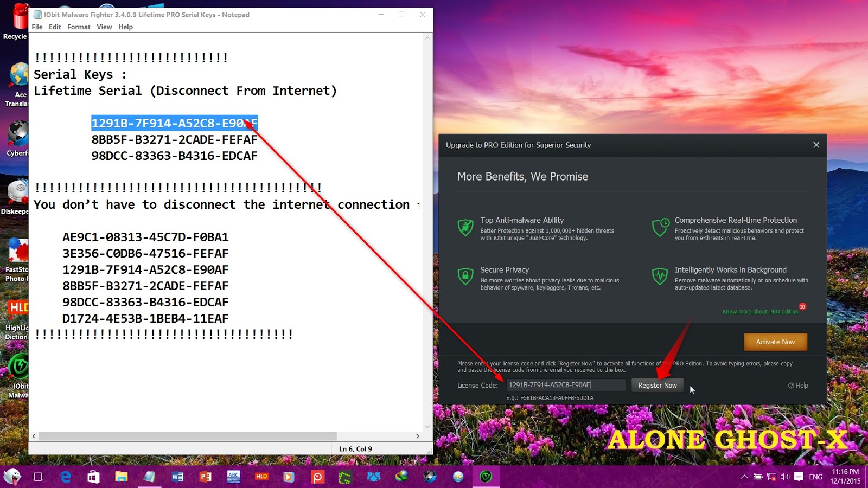Click the serial key D1724-4E53B-1BEB4-11EAF

coord(145,318)
